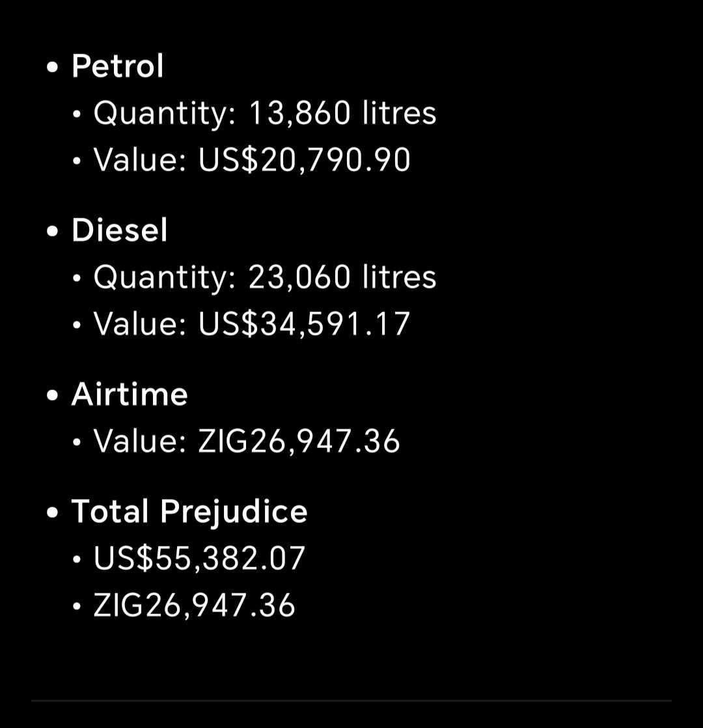Click the ZIG26,947.36 line under Total Prejudice
The height and width of the screenshot is (728, 703).
point(194,606)
